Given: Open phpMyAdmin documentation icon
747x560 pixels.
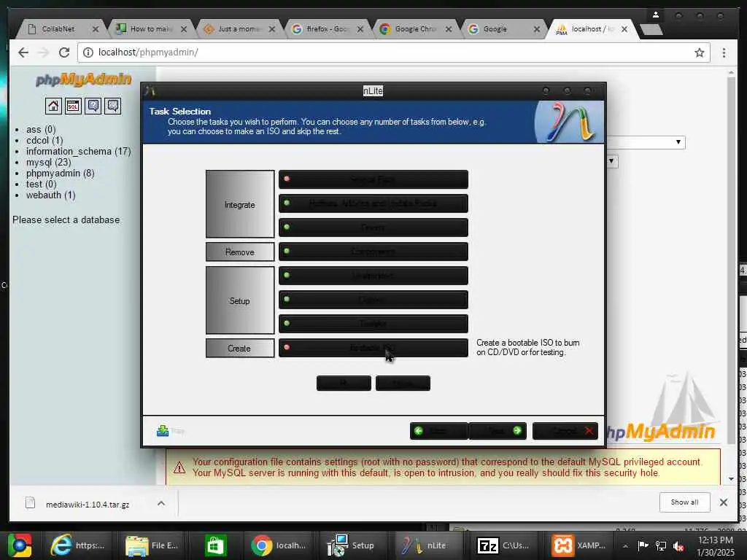Looking at the screenshot, I should point(93,106).
